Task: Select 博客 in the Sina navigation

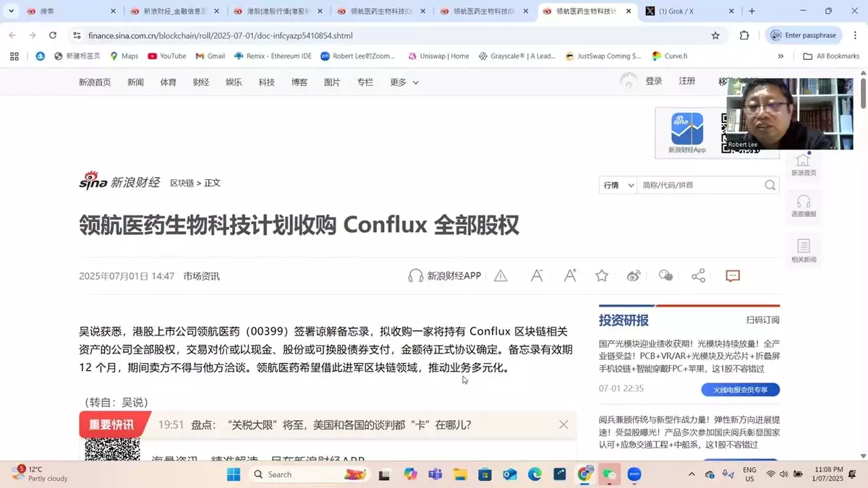Action: pyautogui.click(x=299, y=82)
